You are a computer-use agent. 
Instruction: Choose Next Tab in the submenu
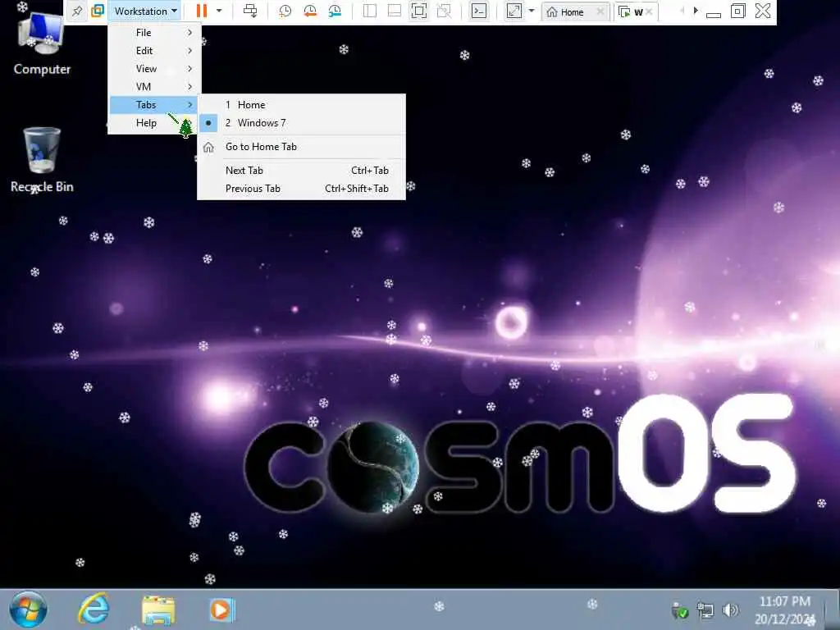click(302, 171)
